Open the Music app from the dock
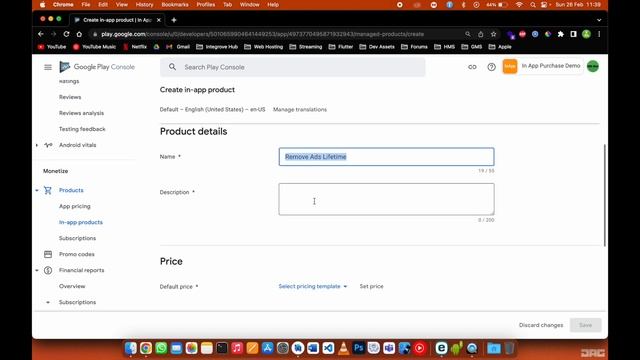This screenshot has height=360, width=640. 237,348
